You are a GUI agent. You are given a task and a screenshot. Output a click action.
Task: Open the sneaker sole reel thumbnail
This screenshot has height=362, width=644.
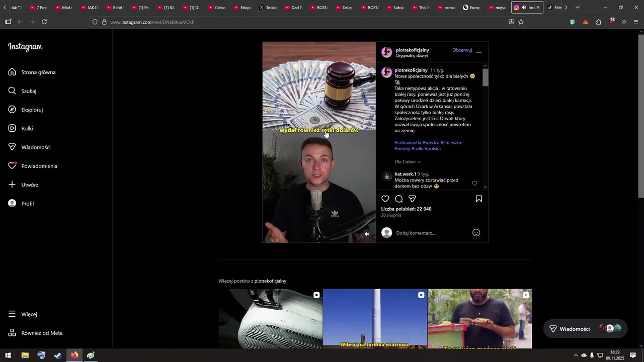(271, 319)
